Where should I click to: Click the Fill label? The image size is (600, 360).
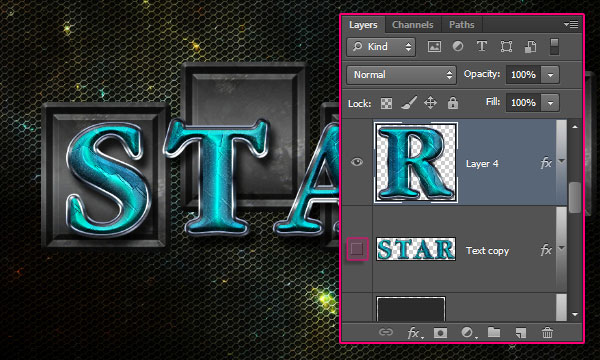(x=493, y=102)
